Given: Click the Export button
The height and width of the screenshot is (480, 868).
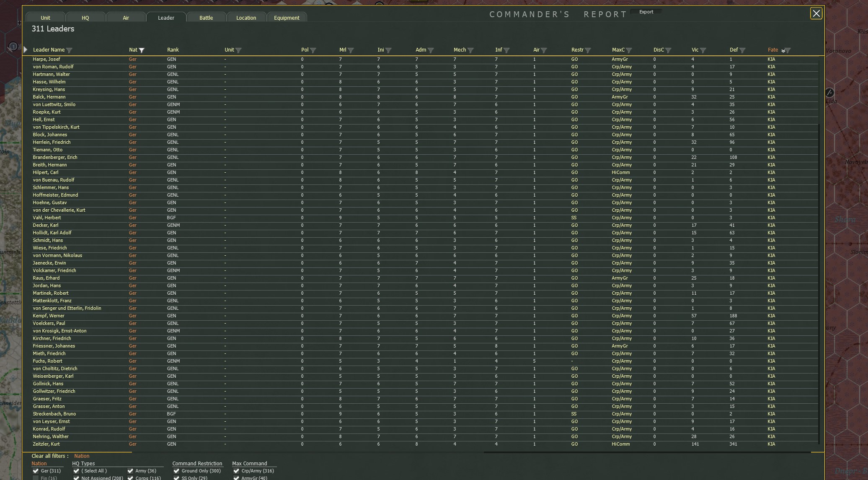Looking at the screenshot, I should tap(646, 12).
